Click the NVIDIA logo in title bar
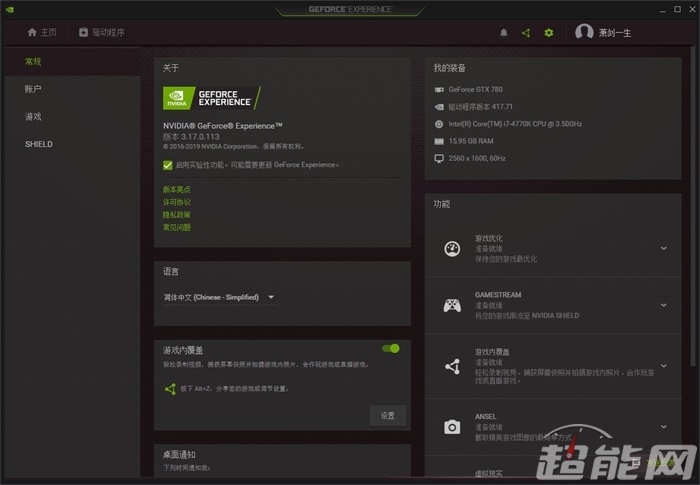The height and width of the screenshot is (485, 700). (x=10, y=9)
